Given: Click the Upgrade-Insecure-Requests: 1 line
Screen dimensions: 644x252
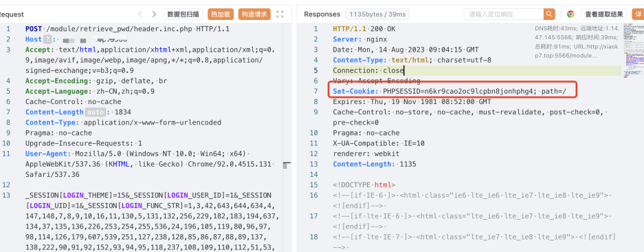Looking at the screenshot, I should (84, 143).
